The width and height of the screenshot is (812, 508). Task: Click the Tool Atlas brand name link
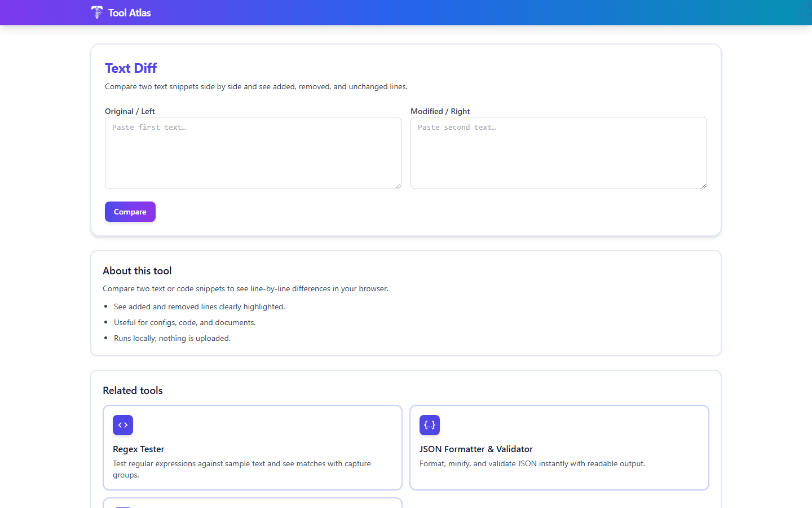(129, 12)
